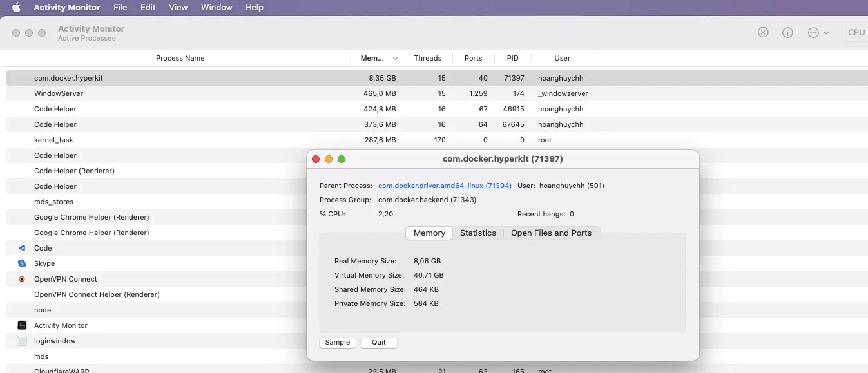This screenshot has height=373, width=868.
Task: Select the Skype process row
Action: [x=157, y=263]
